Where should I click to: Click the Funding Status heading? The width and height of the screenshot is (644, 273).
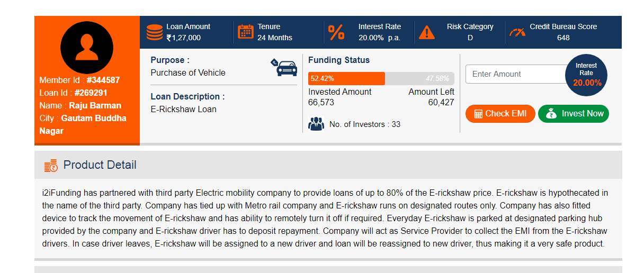tap(339, 60)
